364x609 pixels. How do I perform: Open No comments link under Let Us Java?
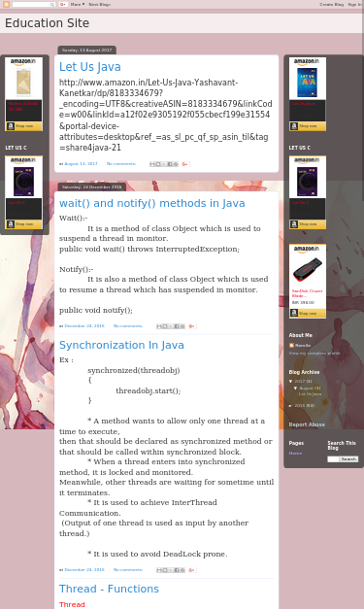[x=121, y=164]
